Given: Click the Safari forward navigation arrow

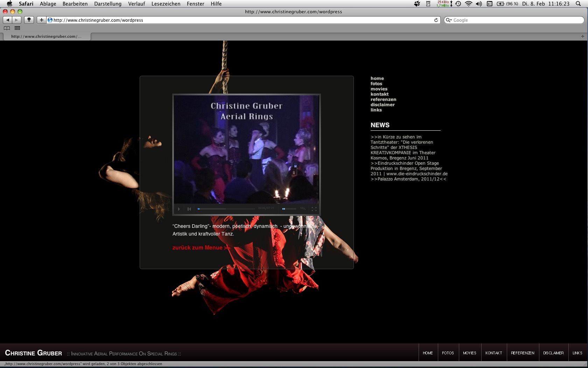Looking at the screenshot, I should coord(16,20).
